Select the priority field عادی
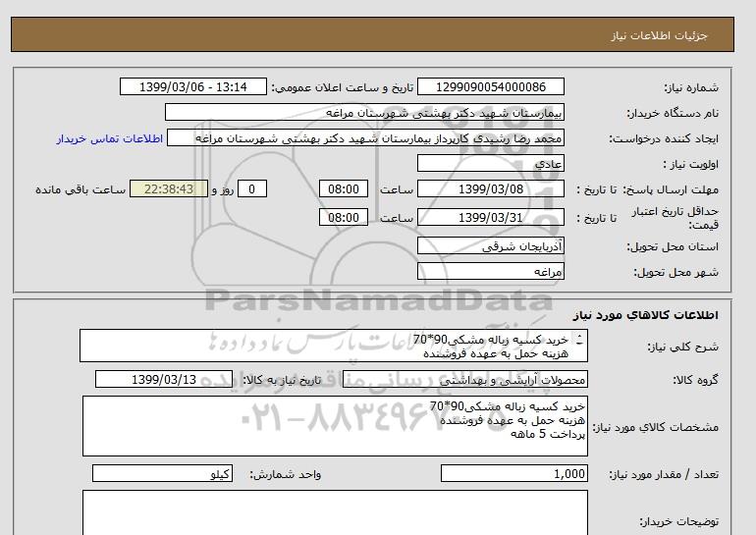 point(490,164)
